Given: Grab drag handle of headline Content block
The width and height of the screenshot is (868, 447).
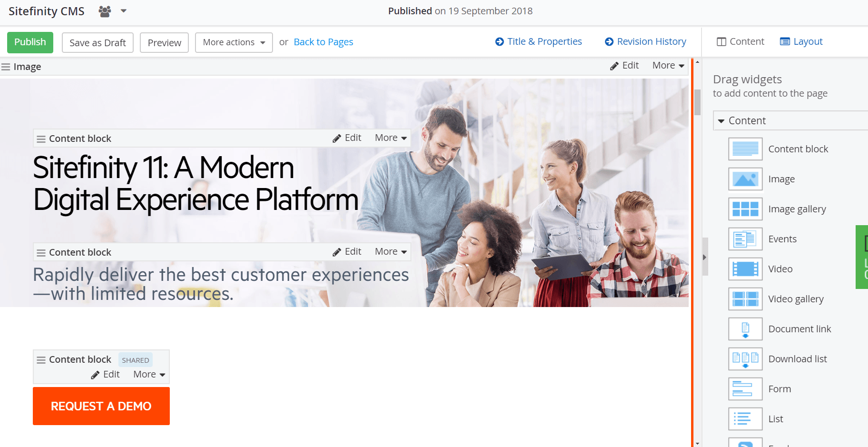Looking at the screenshot, I should [41, 139].
